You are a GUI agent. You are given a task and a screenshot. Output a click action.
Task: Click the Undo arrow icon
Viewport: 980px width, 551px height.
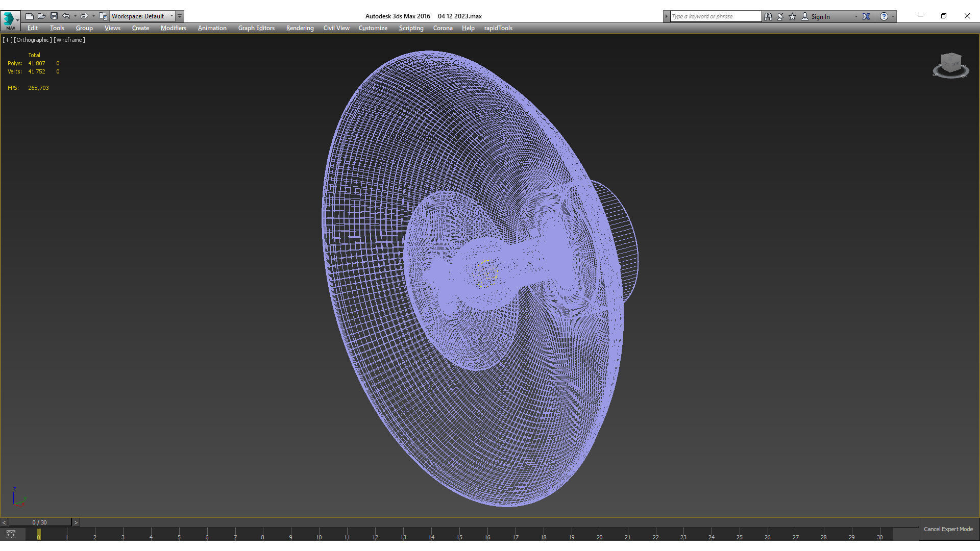point(66,16)
